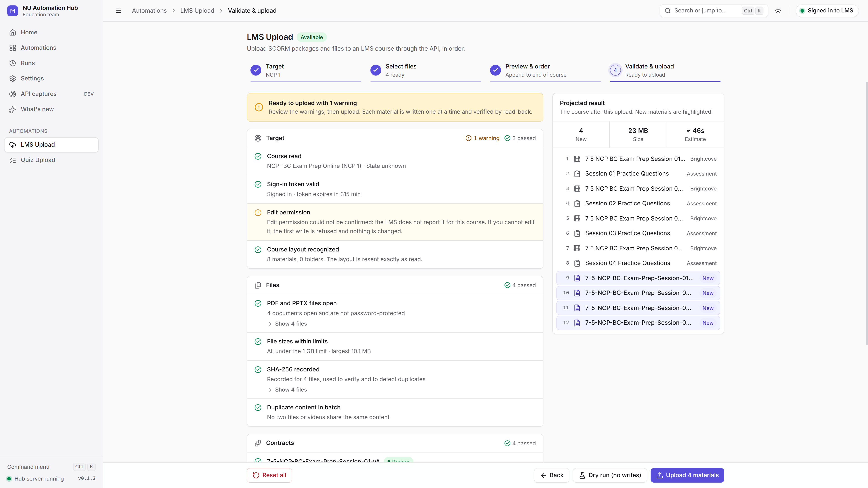Viewport: 868px width, 488px height.
Task: Click the Reset all button
Action: 269,475
